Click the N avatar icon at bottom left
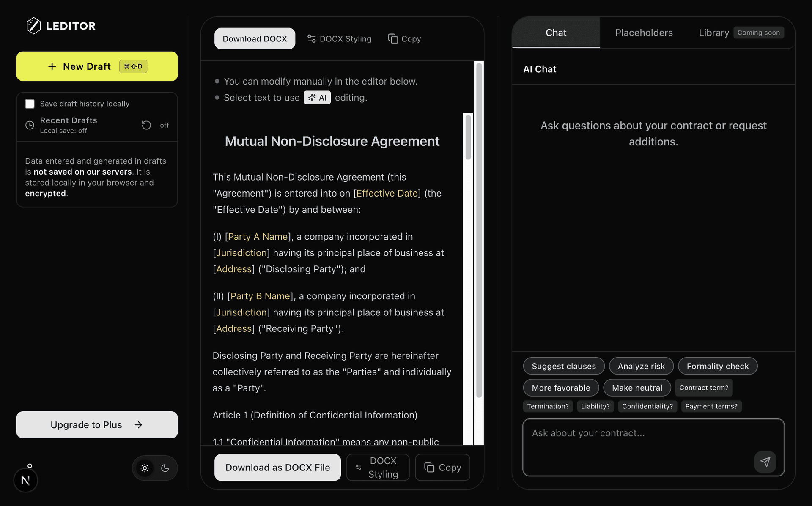This screenshot has height=506, width=812. tap(25, 480)
